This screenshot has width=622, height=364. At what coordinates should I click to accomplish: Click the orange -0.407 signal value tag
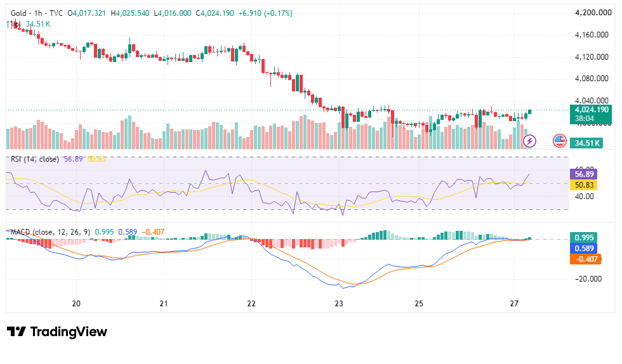(x=585, y=259)
